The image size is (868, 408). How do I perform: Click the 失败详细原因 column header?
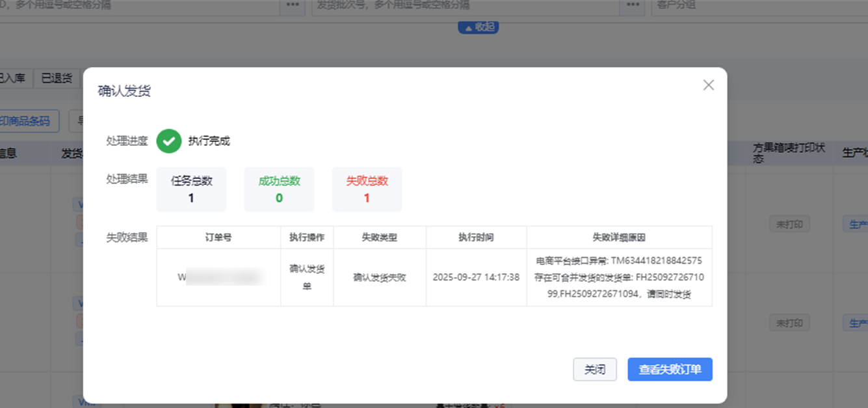[x=619, y=238]
